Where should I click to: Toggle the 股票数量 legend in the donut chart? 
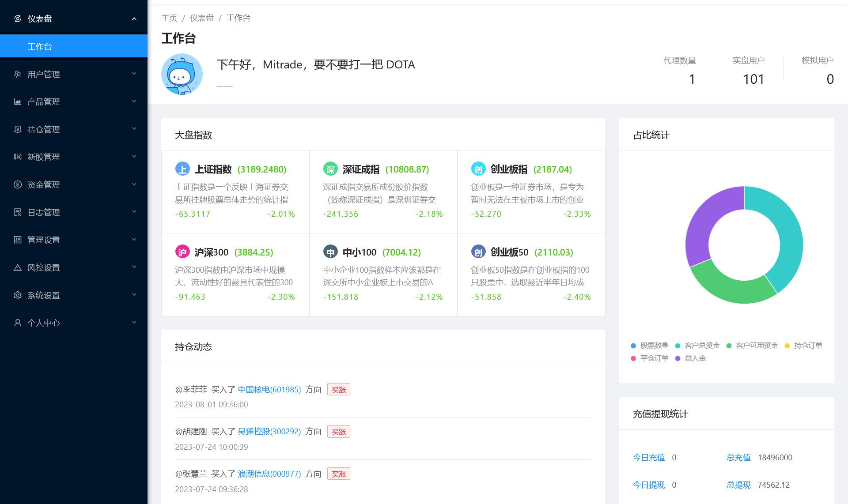[x=653, y=345]
